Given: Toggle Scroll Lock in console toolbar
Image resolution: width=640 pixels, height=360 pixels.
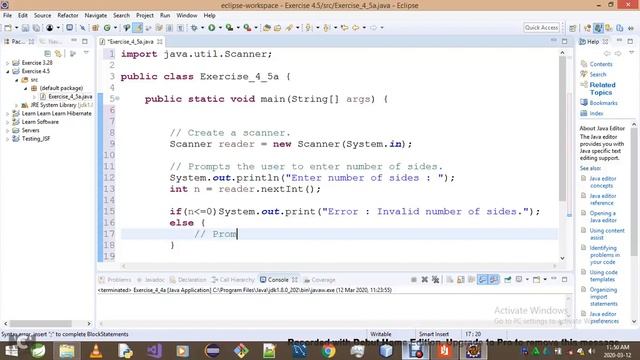Looking at the screenshot, I should pyautogui.click(x=460, y=280).
